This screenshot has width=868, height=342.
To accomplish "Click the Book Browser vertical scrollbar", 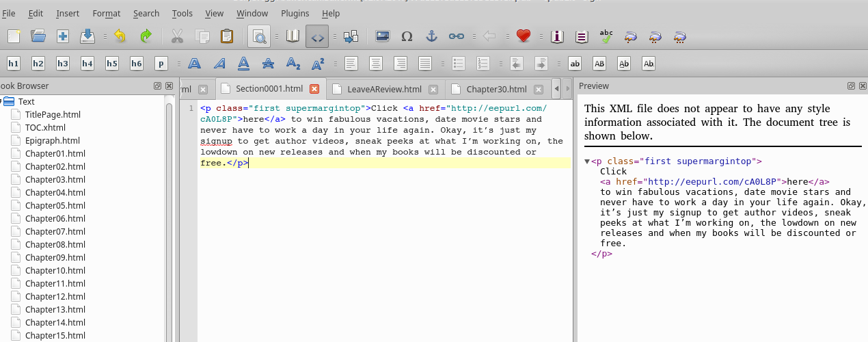I will click(x=169, y=219).
